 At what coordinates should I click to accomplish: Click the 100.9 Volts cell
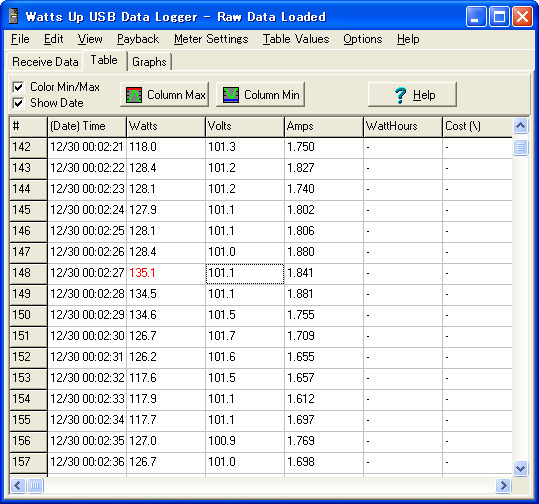pyautogui.click(x=245, y=441)
